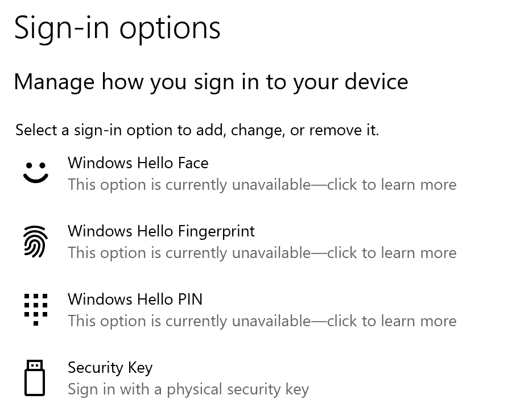Viewport: 516px width, 420px height.
Task: Click the fingerprint icon for Windows Hello Fingerprint
Action: click(x=35, y=242)
